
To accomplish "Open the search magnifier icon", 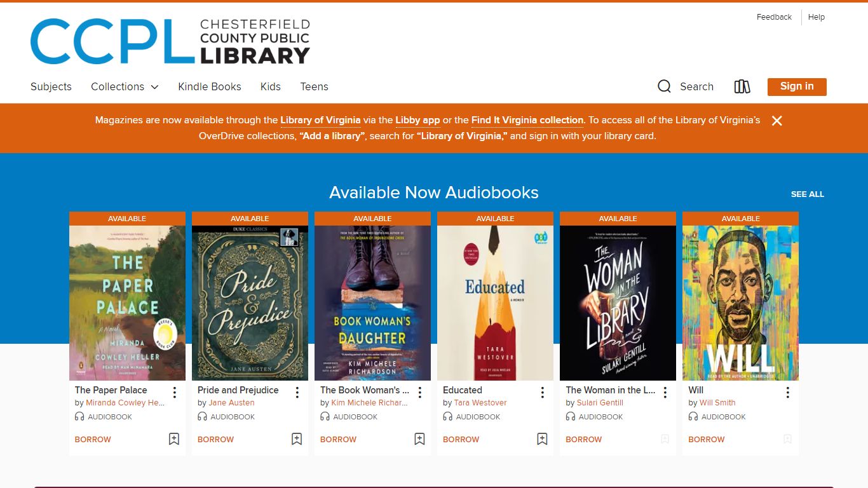I will point(664,86).
